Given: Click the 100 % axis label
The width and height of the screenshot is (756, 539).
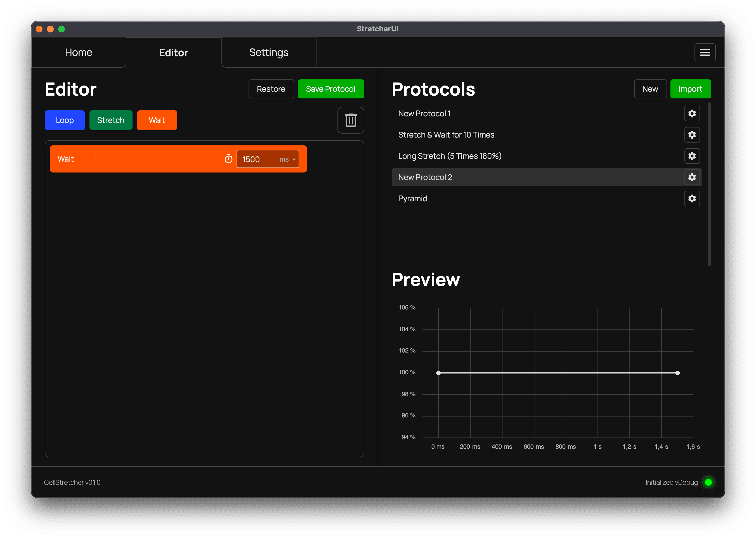Looking at the screenshot, I should (407, 372).
